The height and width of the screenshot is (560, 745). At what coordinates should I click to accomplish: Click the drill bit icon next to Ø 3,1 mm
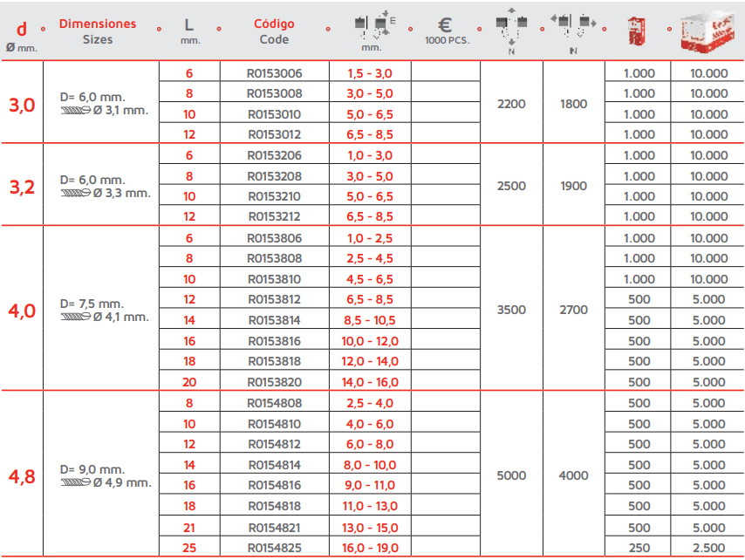pos(76,111)
